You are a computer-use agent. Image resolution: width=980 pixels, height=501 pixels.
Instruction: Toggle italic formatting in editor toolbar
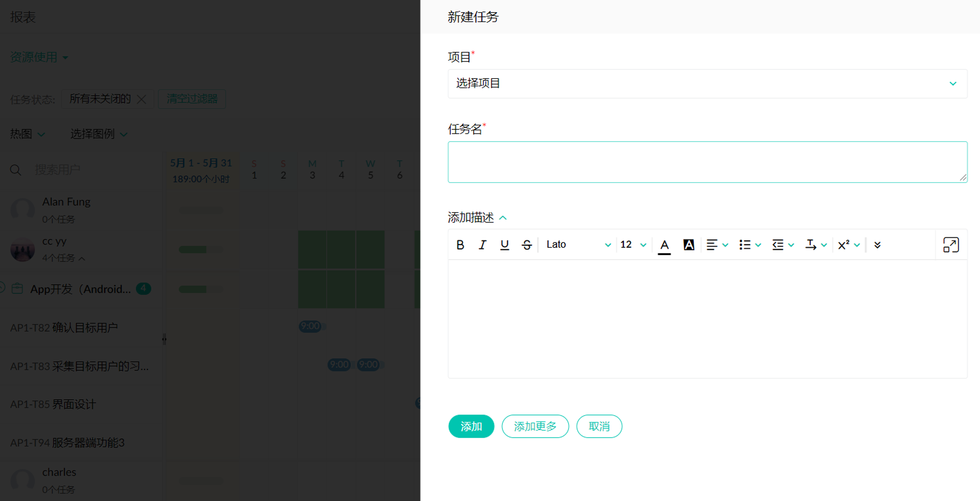click(x=482, y=245)
